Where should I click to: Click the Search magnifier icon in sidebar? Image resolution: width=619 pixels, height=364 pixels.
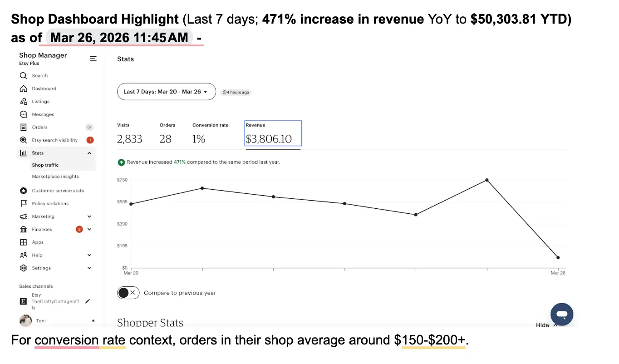[x=23, y=76]
